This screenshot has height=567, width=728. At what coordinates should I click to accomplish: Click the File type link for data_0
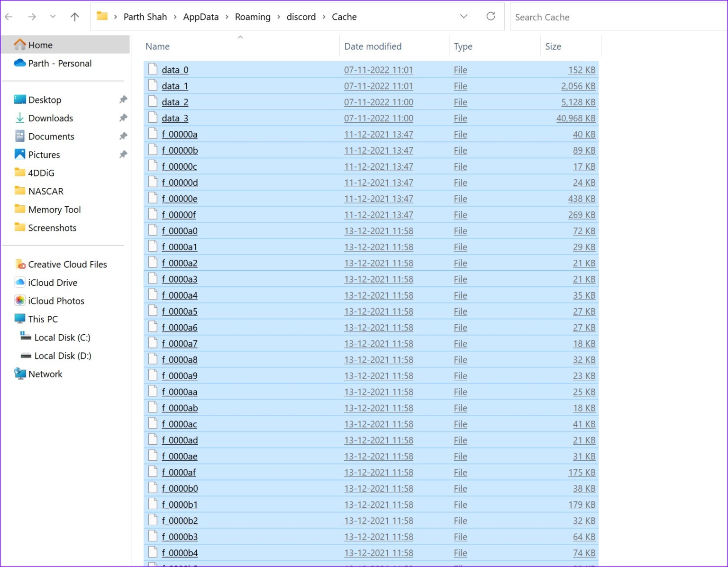[460, 70]
